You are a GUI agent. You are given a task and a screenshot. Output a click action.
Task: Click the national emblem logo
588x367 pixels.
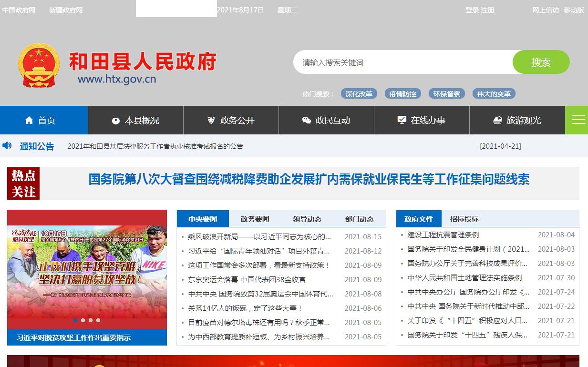[x=39, y=66]
